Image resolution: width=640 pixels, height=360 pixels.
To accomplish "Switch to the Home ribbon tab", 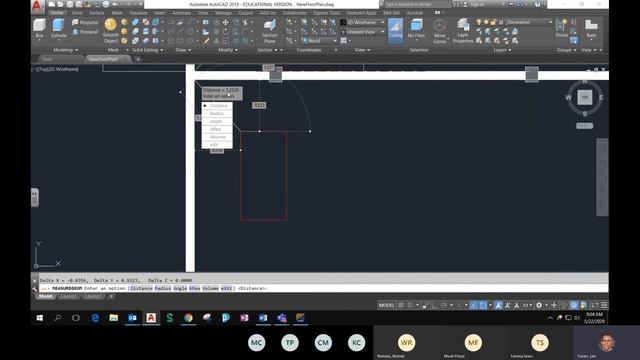I will point(57,13).
